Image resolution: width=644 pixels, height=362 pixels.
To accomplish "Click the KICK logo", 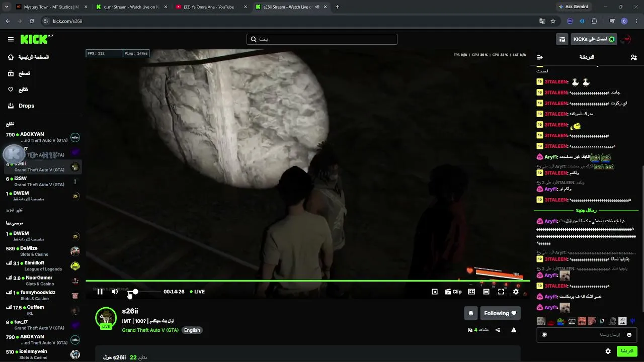I will pyautogui.click(x=37, y=39).
